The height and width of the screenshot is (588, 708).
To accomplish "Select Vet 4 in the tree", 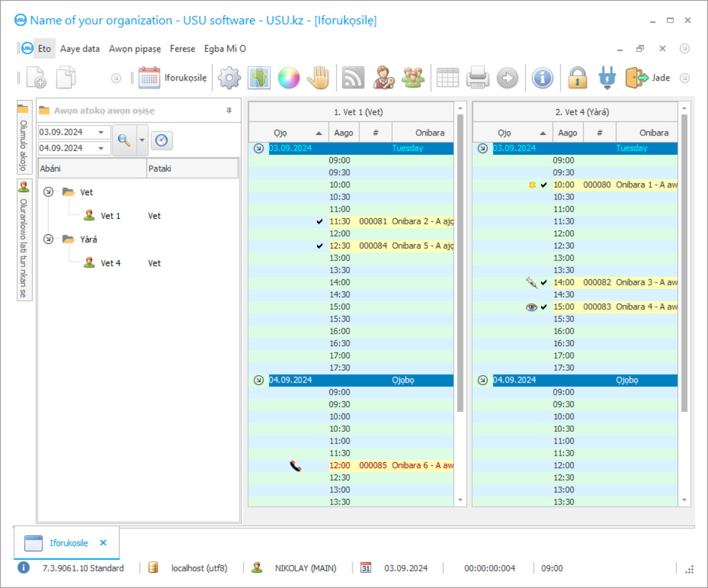I will coord(110,263).
